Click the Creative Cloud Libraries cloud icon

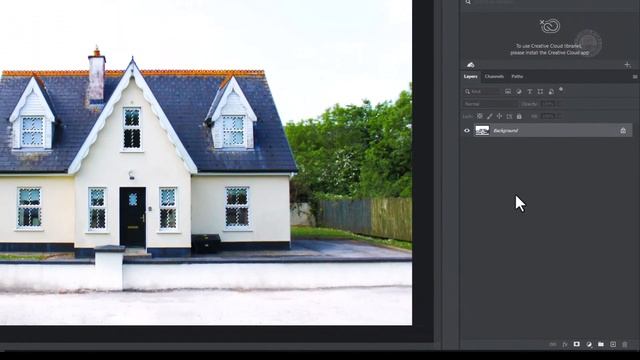550,26
